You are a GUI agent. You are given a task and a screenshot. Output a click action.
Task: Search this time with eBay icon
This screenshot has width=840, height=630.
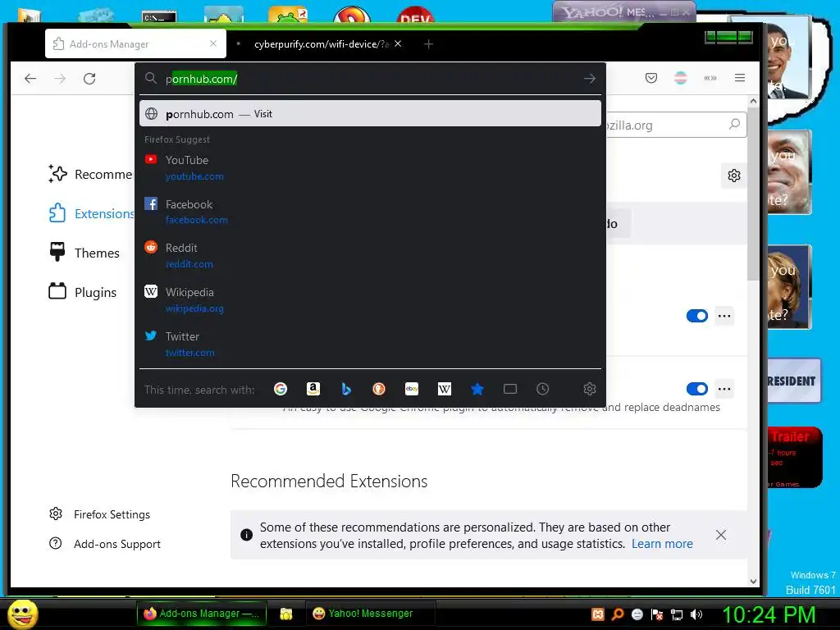tap(412, 389)
